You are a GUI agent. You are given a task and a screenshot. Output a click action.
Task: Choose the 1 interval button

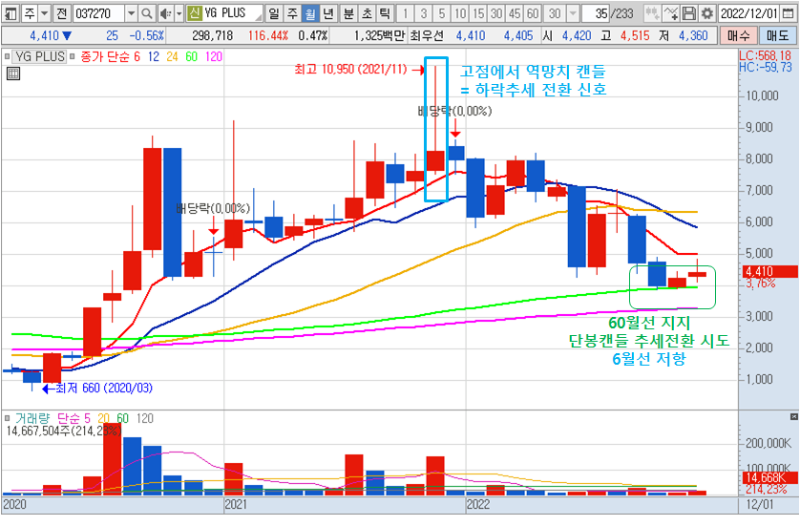point(405,13)
